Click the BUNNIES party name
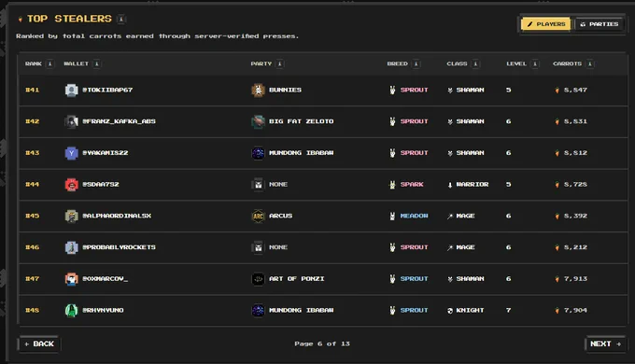Screen dimensions: 635x364 285,90
